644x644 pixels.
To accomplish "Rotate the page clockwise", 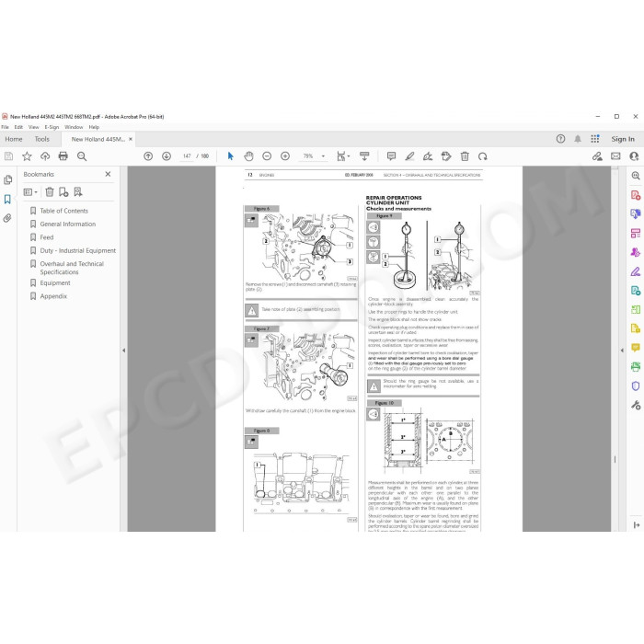I will point(483,156).
